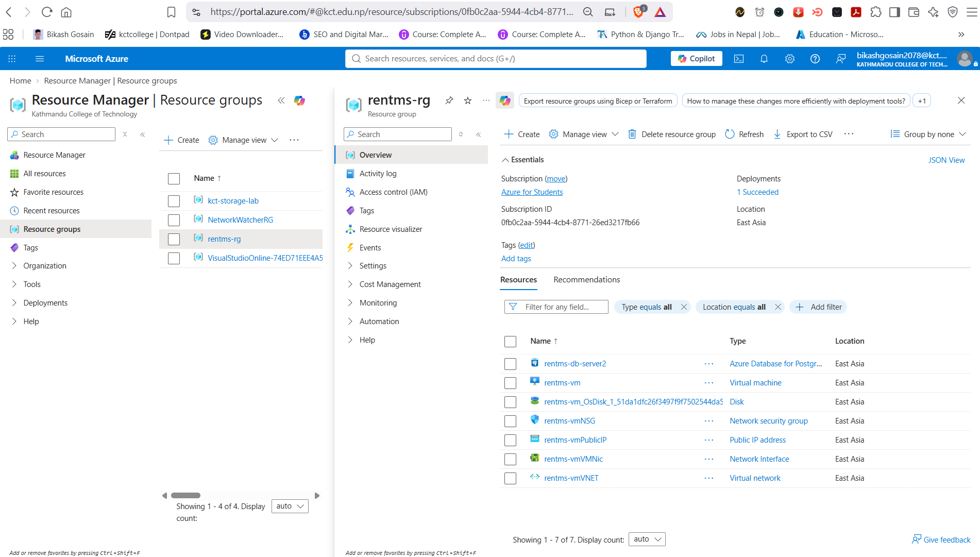
Task: Expand Settings in rentms-rg menu
Action: pos(350,266)
